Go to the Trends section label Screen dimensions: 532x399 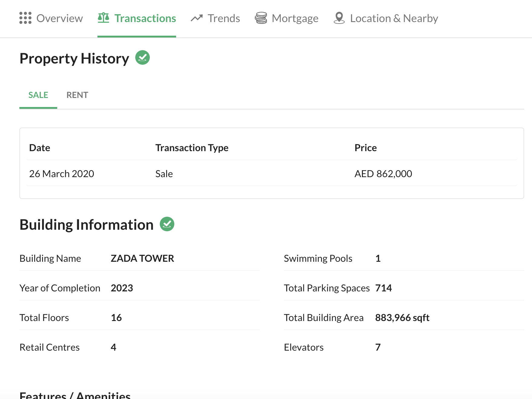(224, 18)
